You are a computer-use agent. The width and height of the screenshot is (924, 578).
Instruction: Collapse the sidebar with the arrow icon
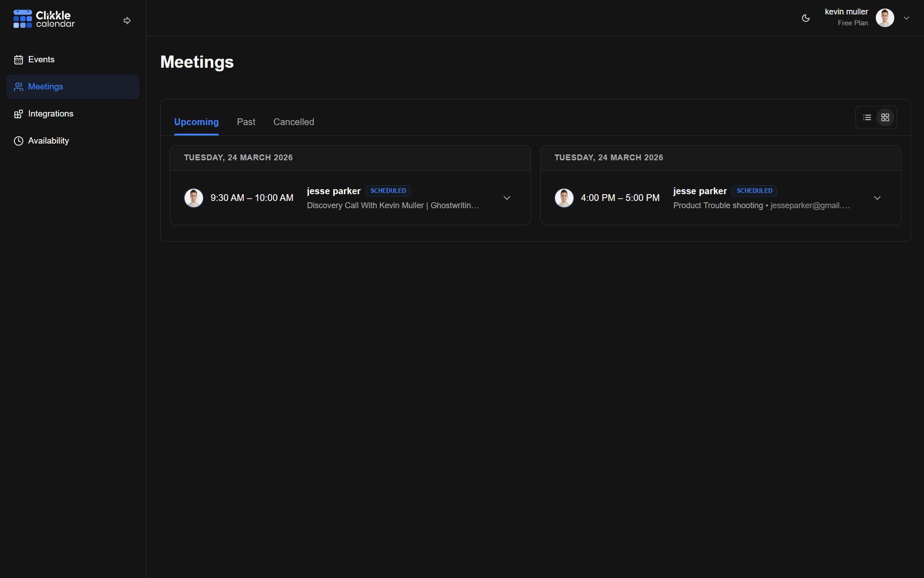pyautogui.click(x=127, y=20)
